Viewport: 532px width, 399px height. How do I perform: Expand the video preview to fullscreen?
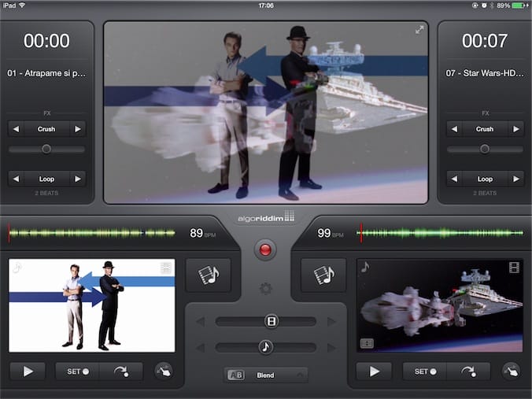tap(419, 30)
